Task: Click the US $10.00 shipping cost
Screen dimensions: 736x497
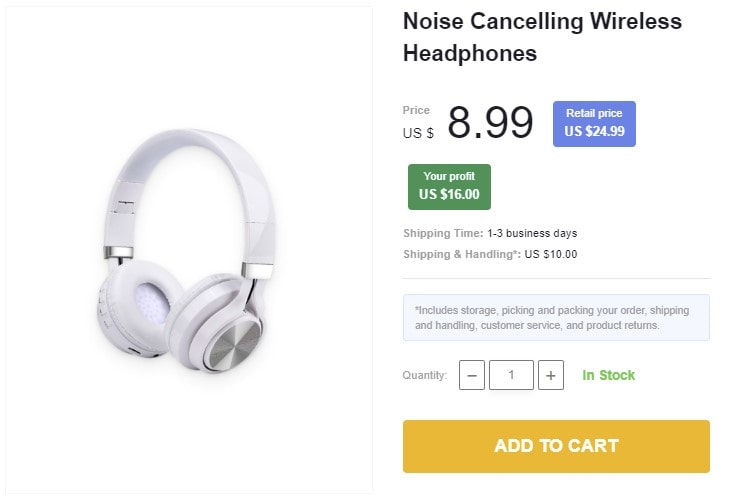Action: click(551, 254)
